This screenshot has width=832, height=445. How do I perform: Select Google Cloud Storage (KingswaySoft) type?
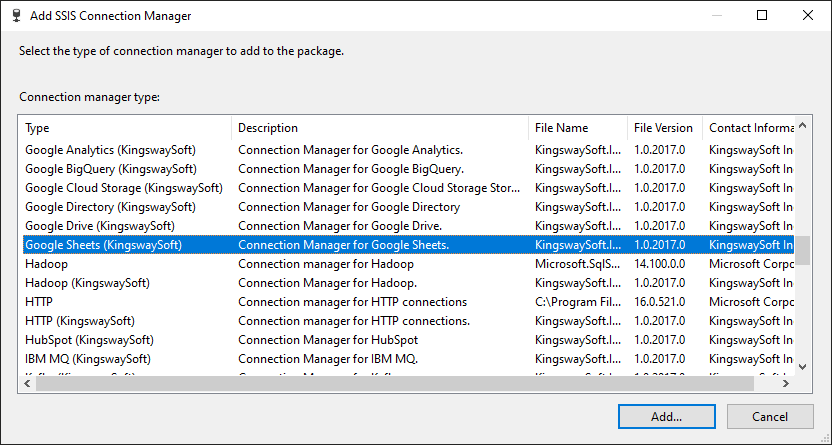[124, 188]
